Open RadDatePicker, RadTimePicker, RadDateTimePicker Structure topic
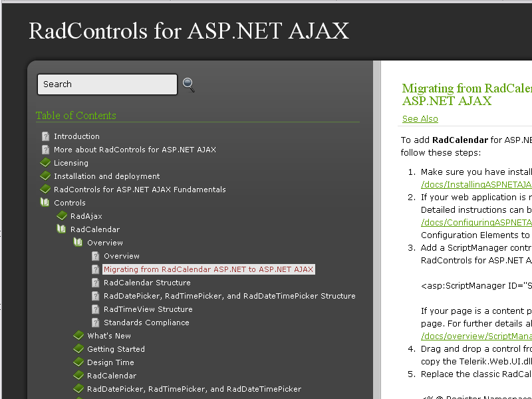The width and height of the screenshot is (532, 399). (x=229, y=296)
